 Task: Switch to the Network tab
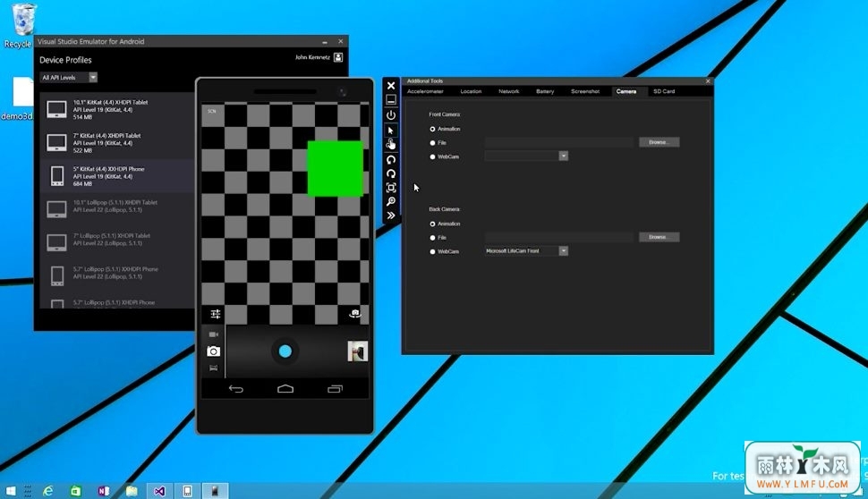coord(509,91)
